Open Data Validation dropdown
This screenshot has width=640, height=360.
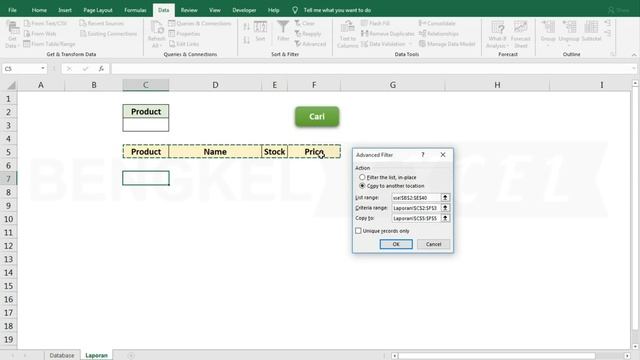click(411, 44)
